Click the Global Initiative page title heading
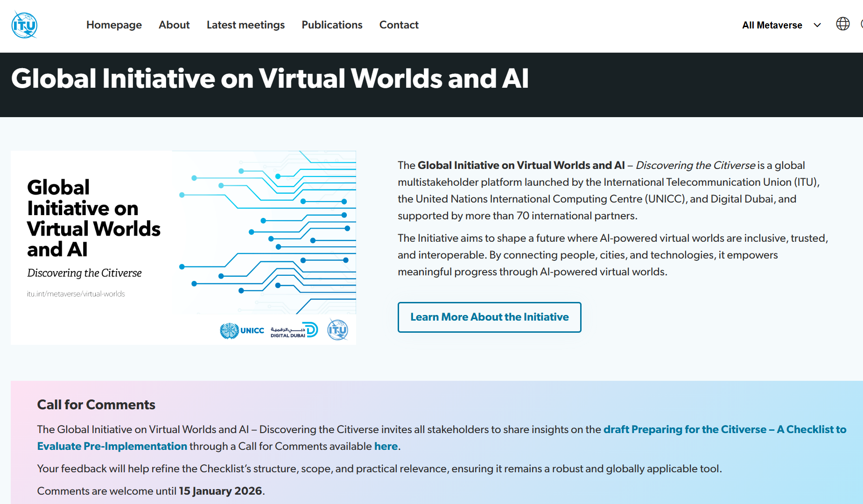863x504 pixels. click(270, 78)
